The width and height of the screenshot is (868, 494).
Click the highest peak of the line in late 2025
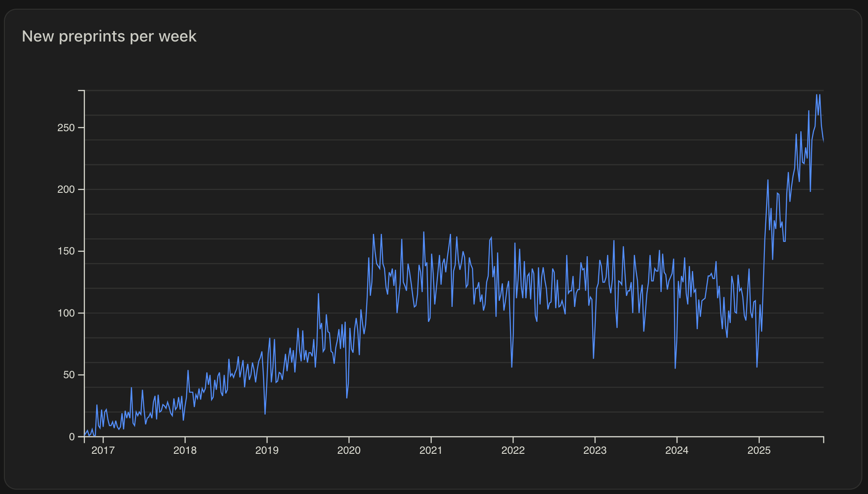tap(816, 95)
